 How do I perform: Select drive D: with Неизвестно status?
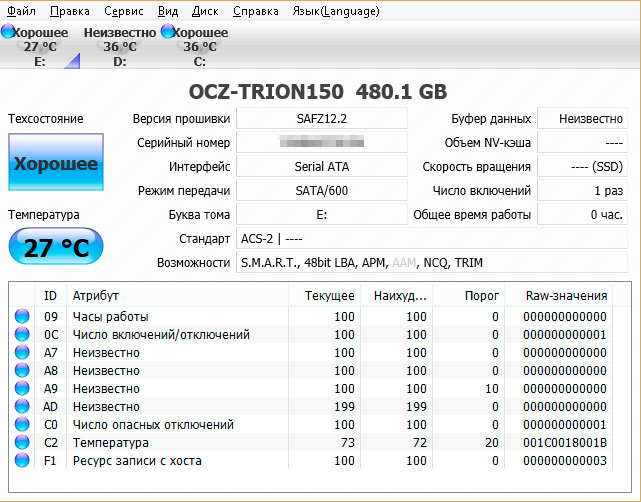(x=120, y=45)
